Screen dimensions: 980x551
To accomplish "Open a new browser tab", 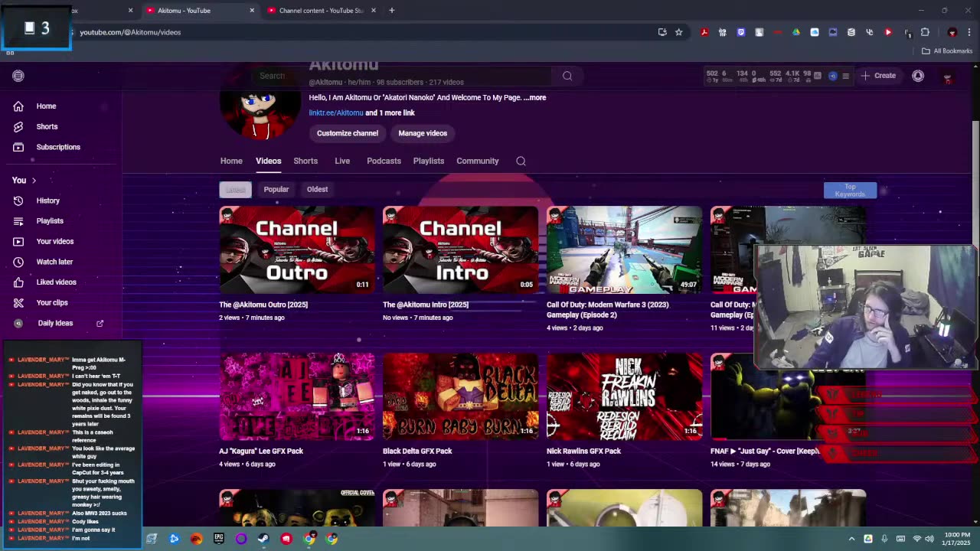I will 391,11.
